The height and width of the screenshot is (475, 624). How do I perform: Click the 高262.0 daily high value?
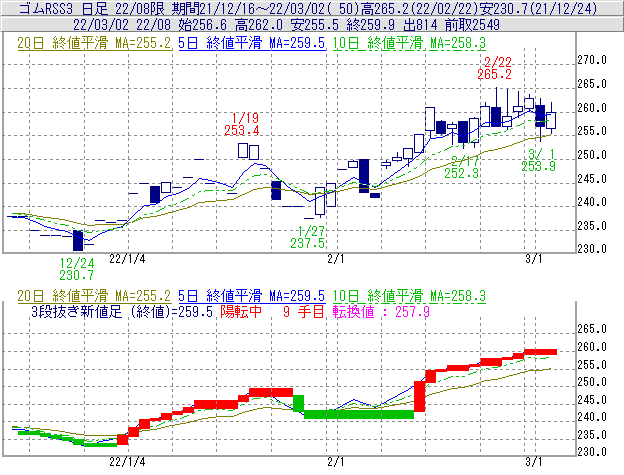[259, 25]
